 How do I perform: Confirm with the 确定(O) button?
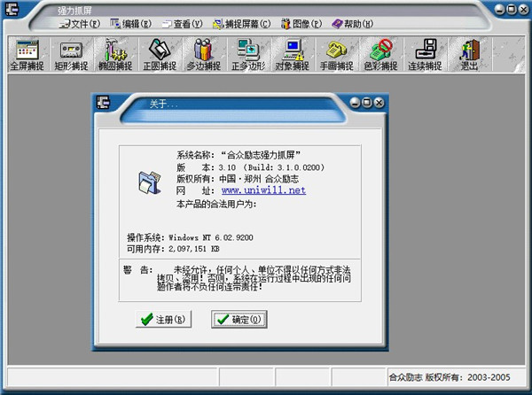pos(239,319)
